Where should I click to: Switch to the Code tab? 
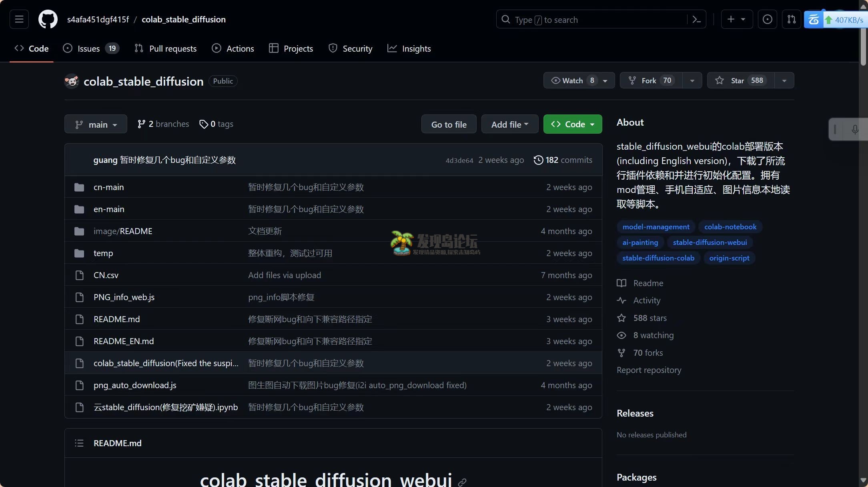[32, 48]
